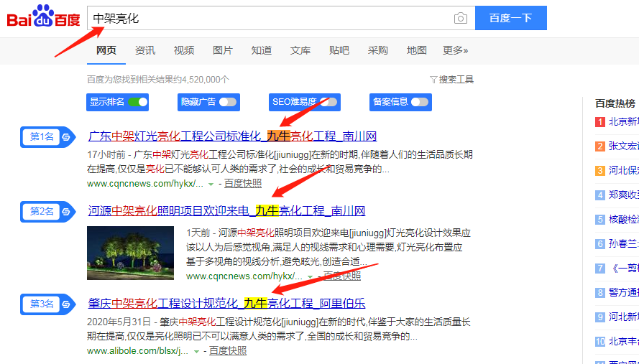
Task: Open the 更多» menu
Action: tap(455, 50)
